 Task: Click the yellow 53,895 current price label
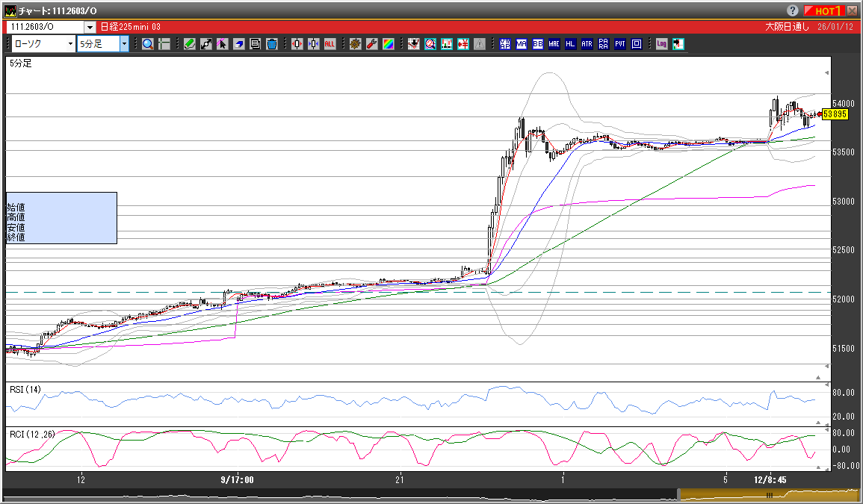tap(834, 114)
